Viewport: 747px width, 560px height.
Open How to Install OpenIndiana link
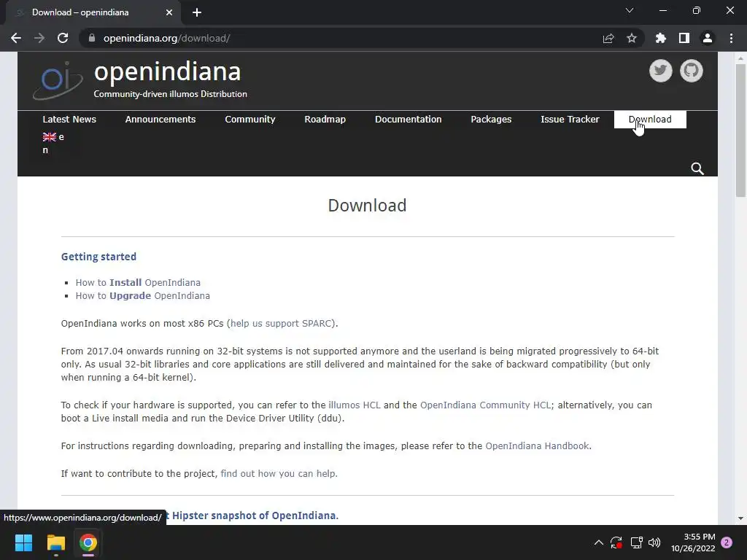pos(138,282)
